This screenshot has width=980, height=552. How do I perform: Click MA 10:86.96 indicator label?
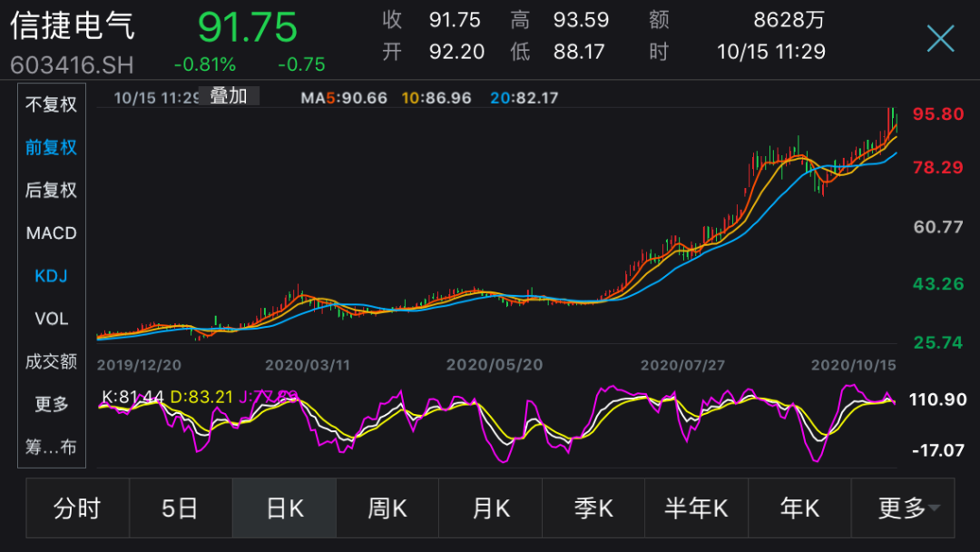436,98
